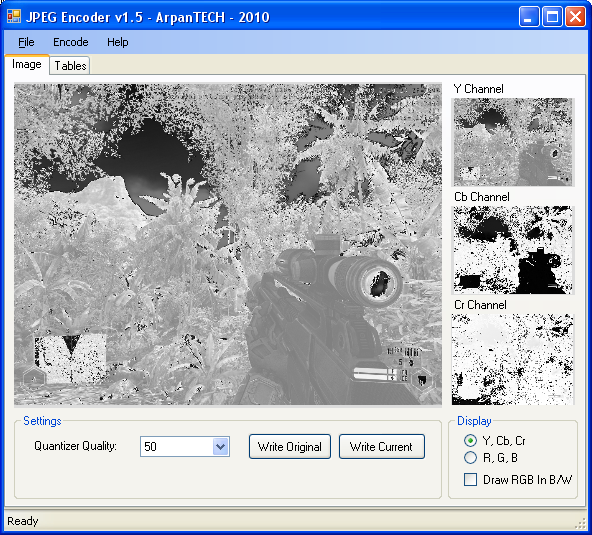592x535 pixels.
Task: Click the Quantizer Quality value field showing 50
Action: (x=176, y=447)
